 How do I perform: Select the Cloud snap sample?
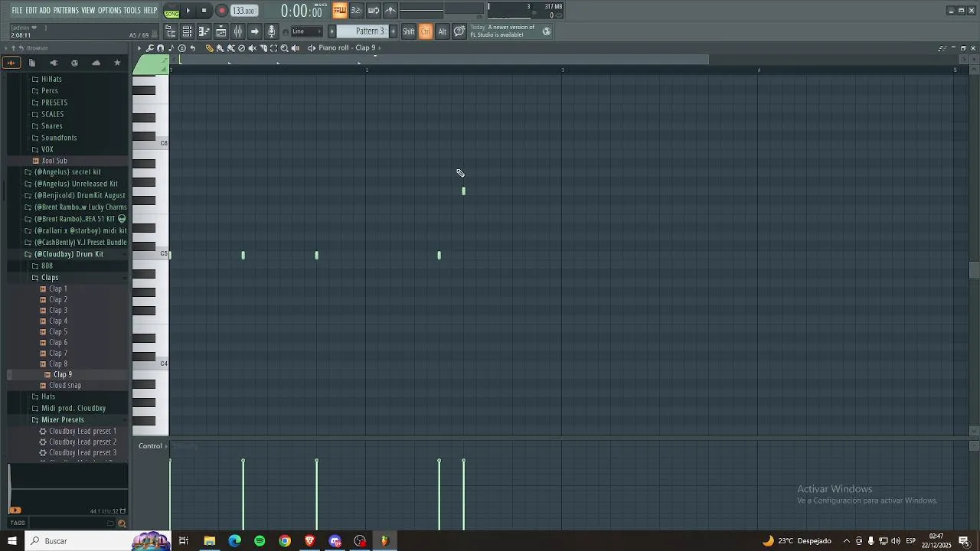pyautogui.click(x=65, y=386)
